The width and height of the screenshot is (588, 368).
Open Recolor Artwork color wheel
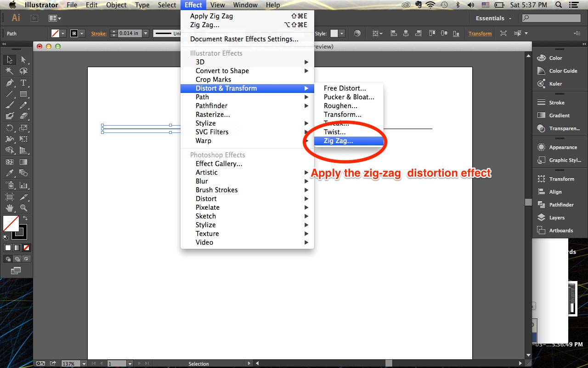[x=357, y=34]
